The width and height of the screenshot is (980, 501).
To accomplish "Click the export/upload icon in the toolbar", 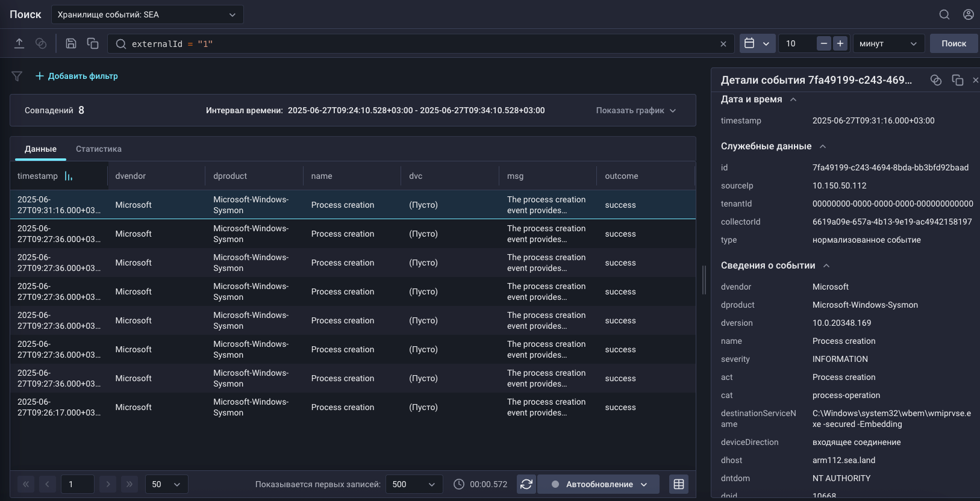I will 19,43.
